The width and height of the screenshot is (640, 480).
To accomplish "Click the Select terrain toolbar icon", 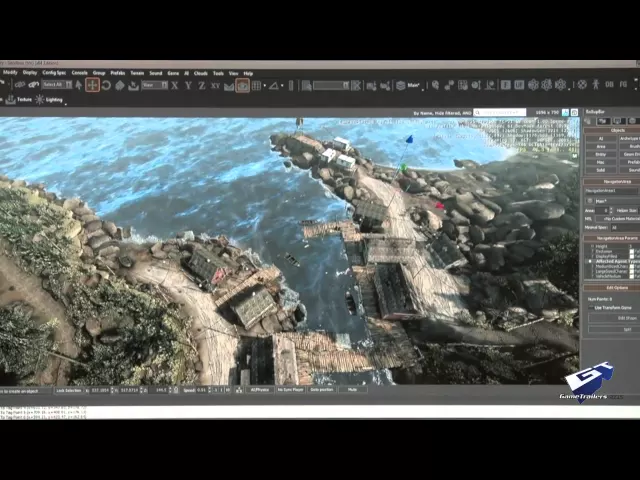I will click(x=133, y=85).
